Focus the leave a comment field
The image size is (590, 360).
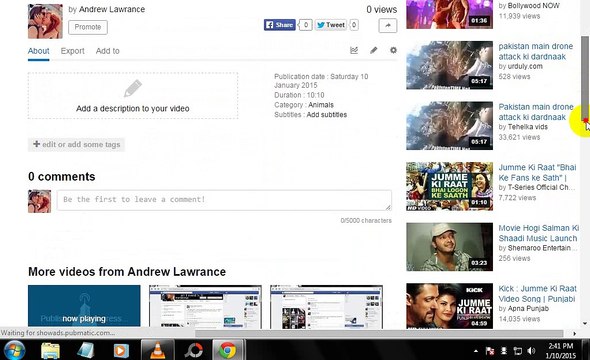pos(224,200)
